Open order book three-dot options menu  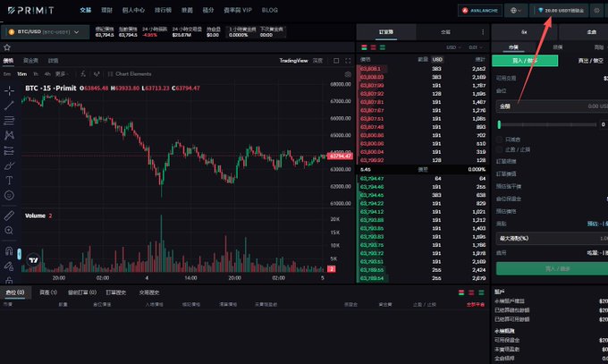tap(483, 32)
